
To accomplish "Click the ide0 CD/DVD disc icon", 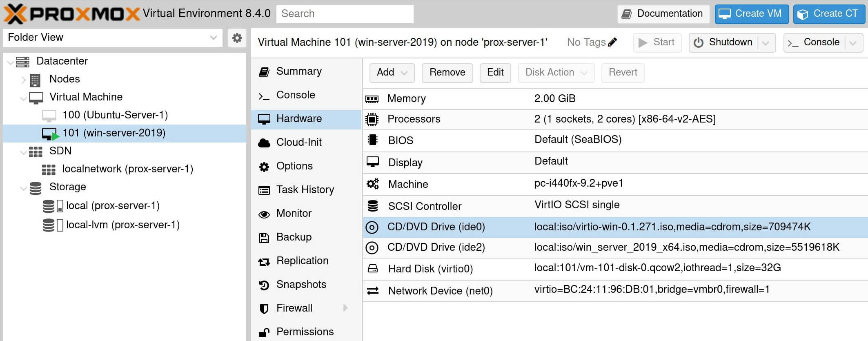I will tap(372, 227).
